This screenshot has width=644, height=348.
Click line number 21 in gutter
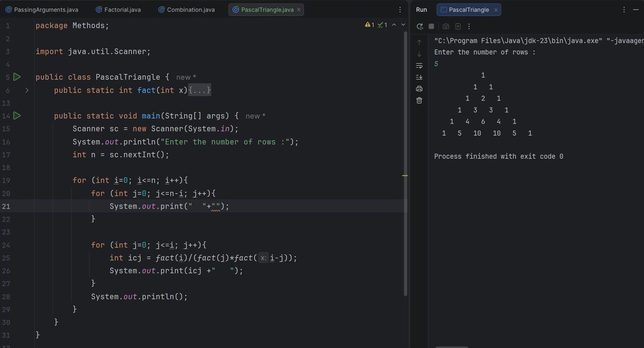(x=6, y=206)
